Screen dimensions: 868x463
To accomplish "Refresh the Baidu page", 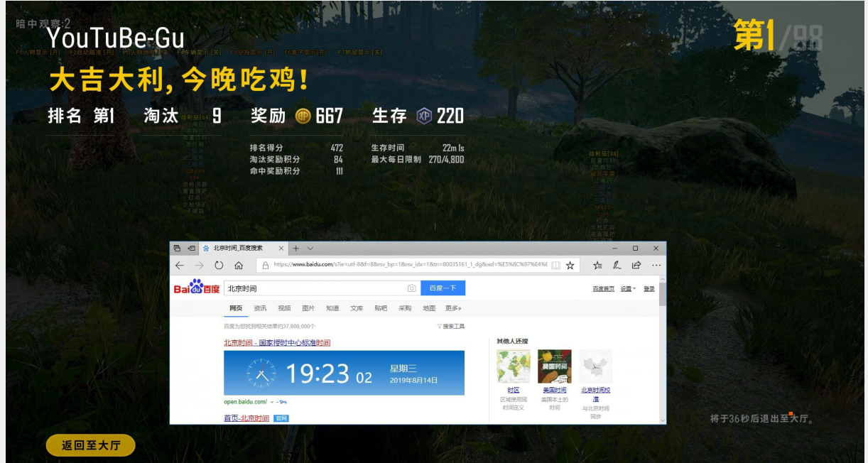I will click(x=219, y=265).
